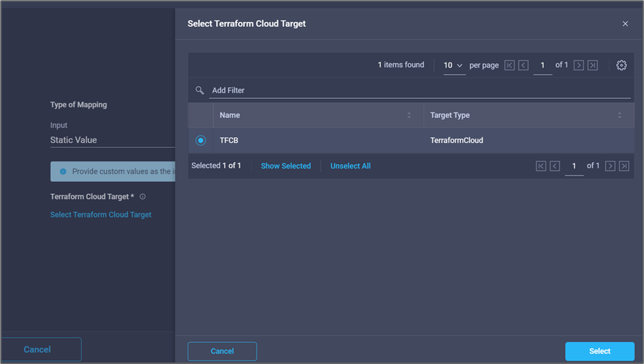The image size is (644, 364).
Task: Click the Show Selected link
Action: (286, 166)
